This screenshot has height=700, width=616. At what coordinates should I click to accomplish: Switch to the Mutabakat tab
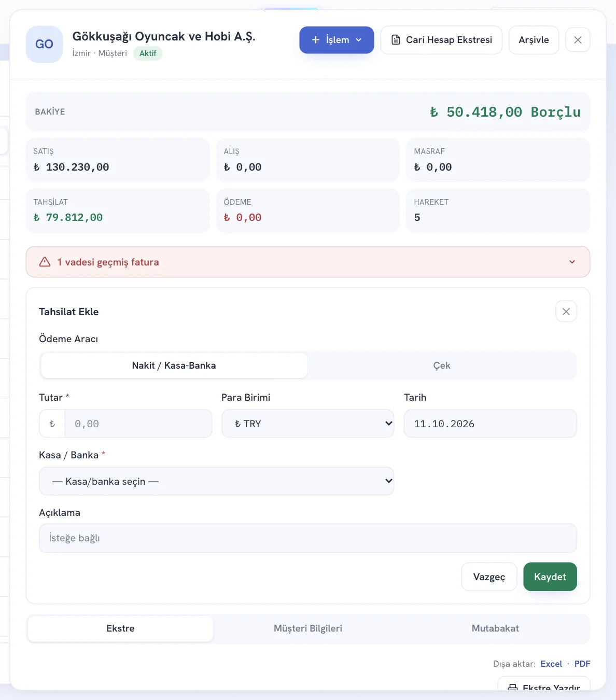[495, 628]
